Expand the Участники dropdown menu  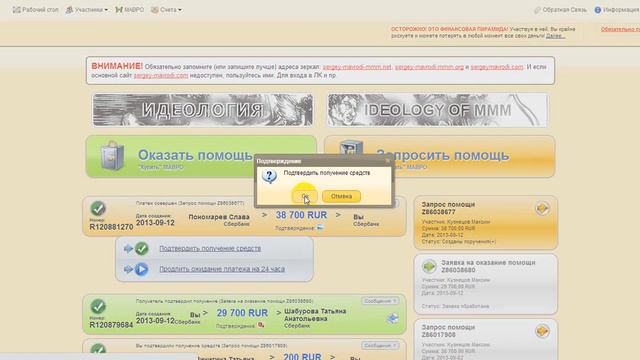[87, 9]
